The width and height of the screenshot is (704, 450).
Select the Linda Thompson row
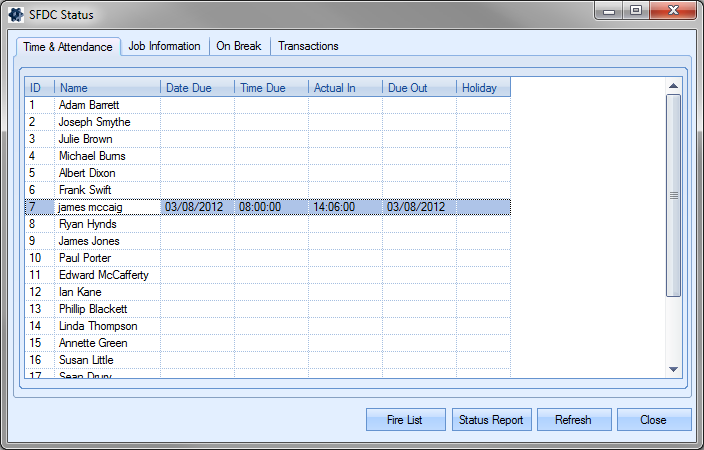(268, 326)
